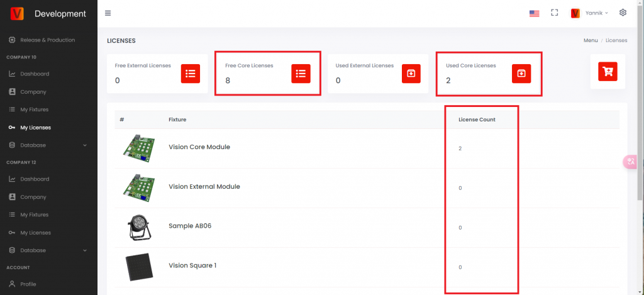Click the shopping cart purchase button
This screenshot has width=644, height=295.
tap(608, 72)
